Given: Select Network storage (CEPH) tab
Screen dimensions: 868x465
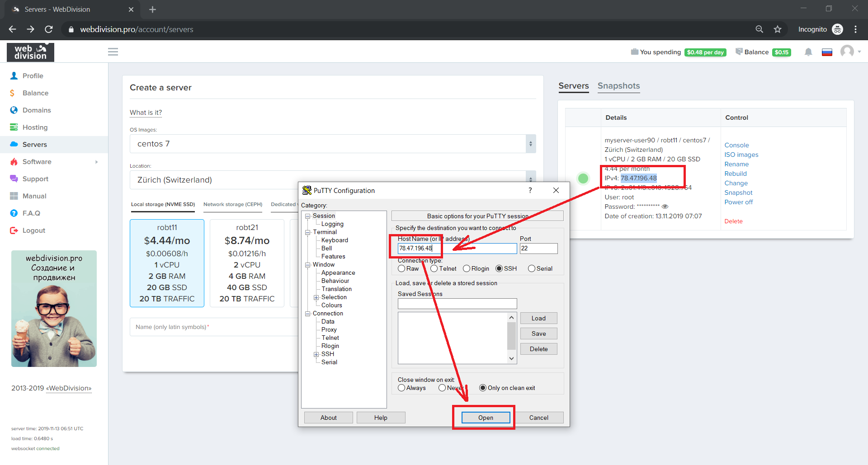Looking at the screenshot, I should coord(232,204).
